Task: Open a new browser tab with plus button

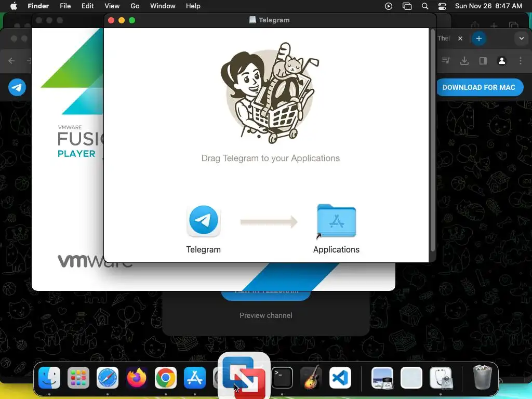Action: pyautogui.click(x=478, y=38)
